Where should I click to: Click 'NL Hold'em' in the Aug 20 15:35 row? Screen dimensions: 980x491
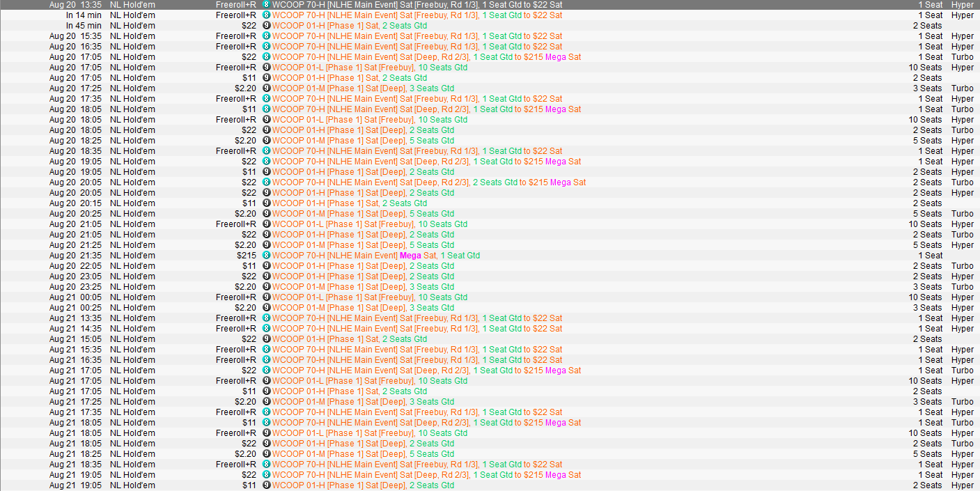point(132,36)
